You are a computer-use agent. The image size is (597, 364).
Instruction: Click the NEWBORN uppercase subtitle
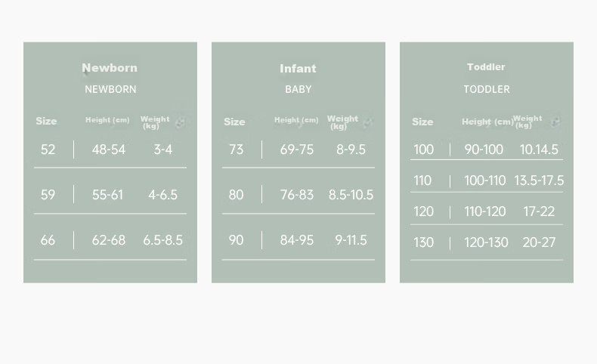pyautogui.click(x=110, y=89)
